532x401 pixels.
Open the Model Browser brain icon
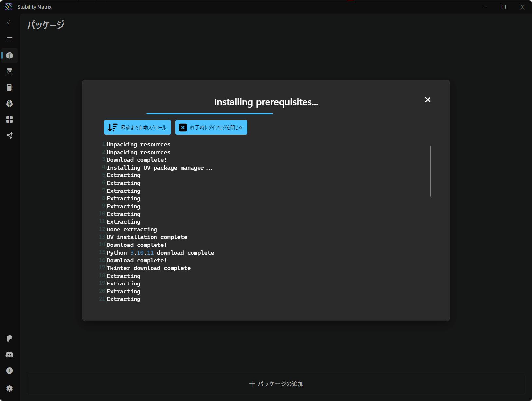(x=9, y=103)
